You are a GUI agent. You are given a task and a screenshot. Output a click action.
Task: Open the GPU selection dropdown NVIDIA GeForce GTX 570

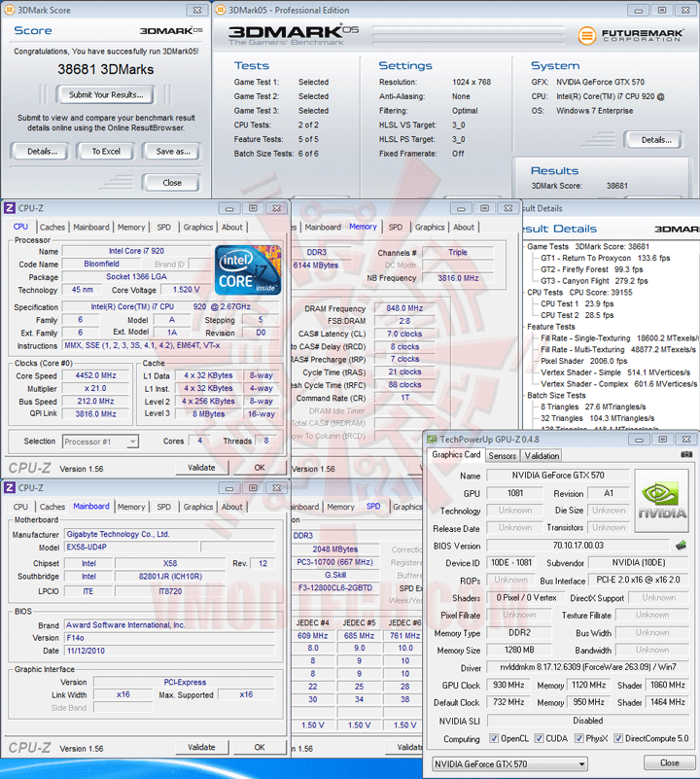pos(509,763)
